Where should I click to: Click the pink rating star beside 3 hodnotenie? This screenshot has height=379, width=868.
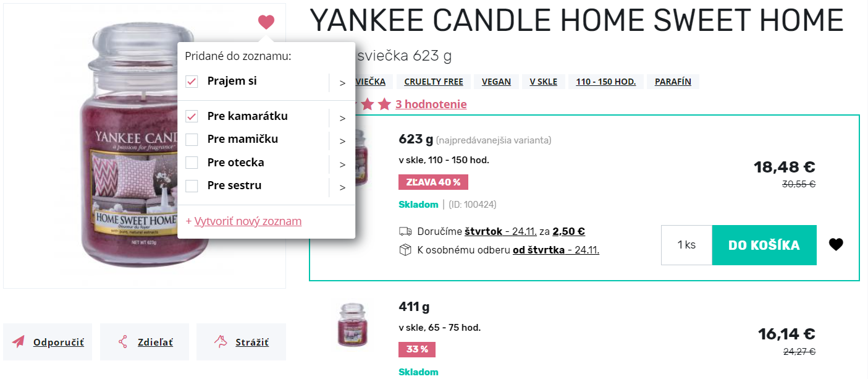pos(384,104)
